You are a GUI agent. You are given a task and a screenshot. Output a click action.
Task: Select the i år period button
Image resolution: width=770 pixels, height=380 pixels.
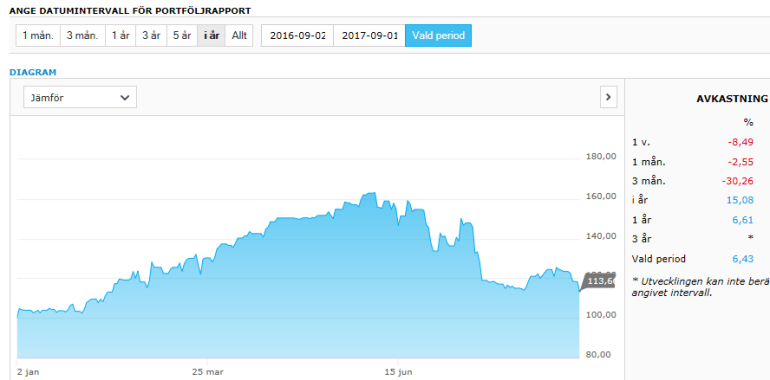pos(211,36)
